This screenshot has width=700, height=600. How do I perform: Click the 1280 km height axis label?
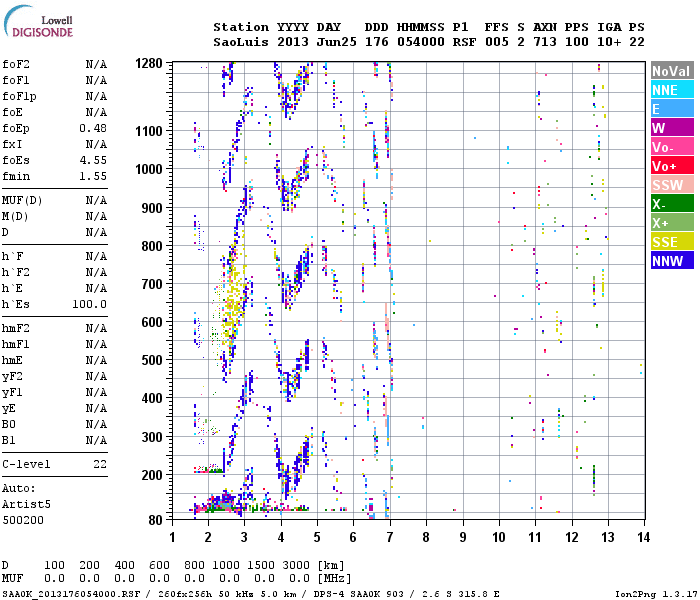pyautogui.click(x=149, y=63)
